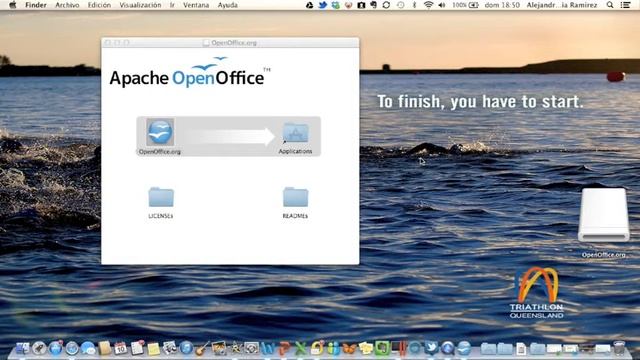640x360 pixels.
Task: Open Spotlight search magnifier
Action: (610, 5)
